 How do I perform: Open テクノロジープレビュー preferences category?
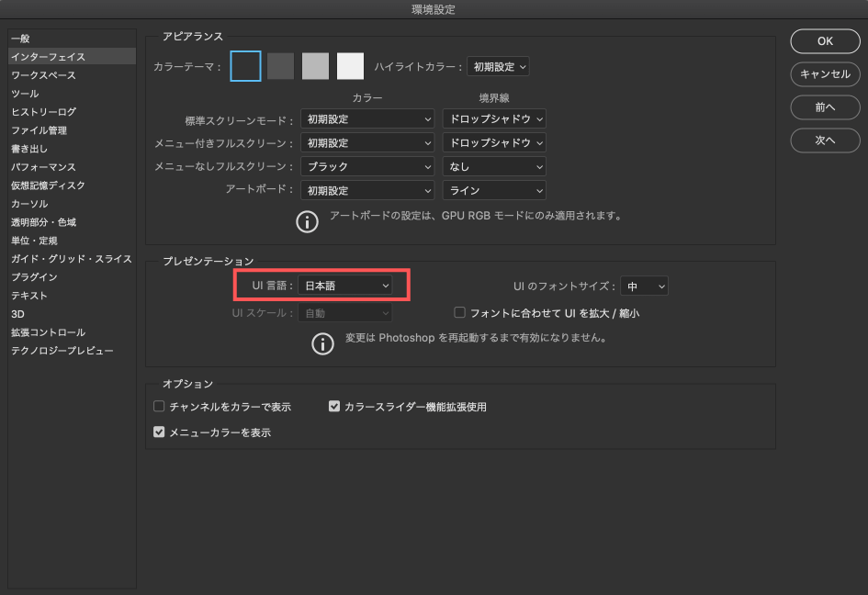[72, 351]
